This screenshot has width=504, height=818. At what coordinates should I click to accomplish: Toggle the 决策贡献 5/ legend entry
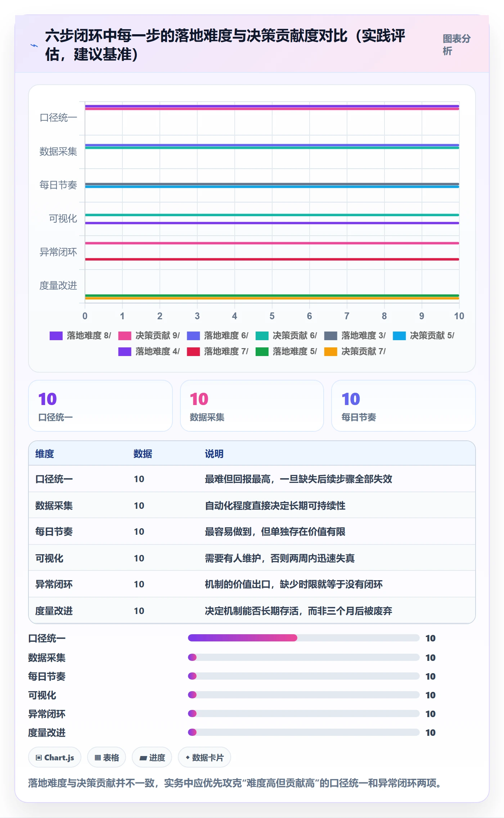pyautogui.click(x=424, y=335)
